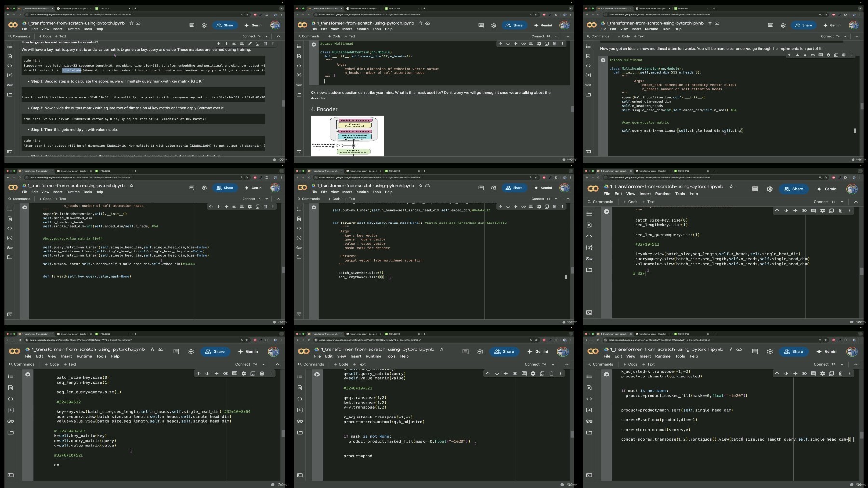
Task: Move the q= code cell up with the arrow
Action: (x=198, y=373)
